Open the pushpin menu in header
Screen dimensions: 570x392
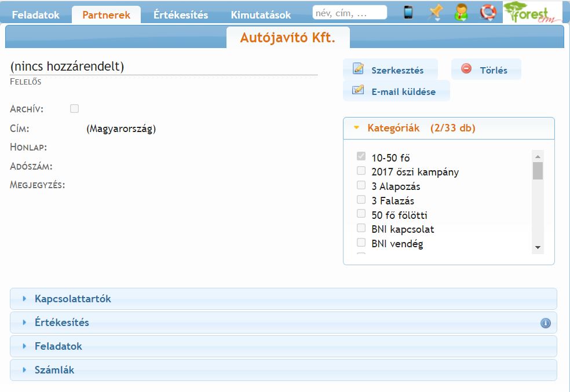tap(435, 13)
